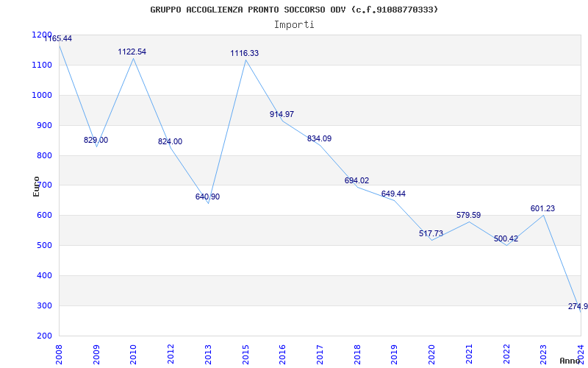This screenshot has height=368, width=588.
Task: Click the 900 y-axis tick label
Action: point(44,125)
